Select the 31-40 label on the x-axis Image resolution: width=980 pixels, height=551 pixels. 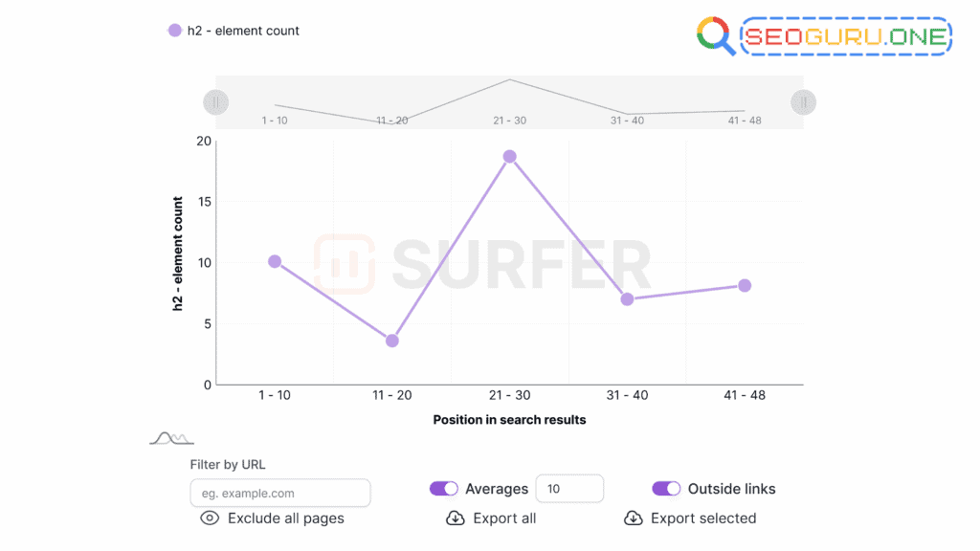[627, 394]
